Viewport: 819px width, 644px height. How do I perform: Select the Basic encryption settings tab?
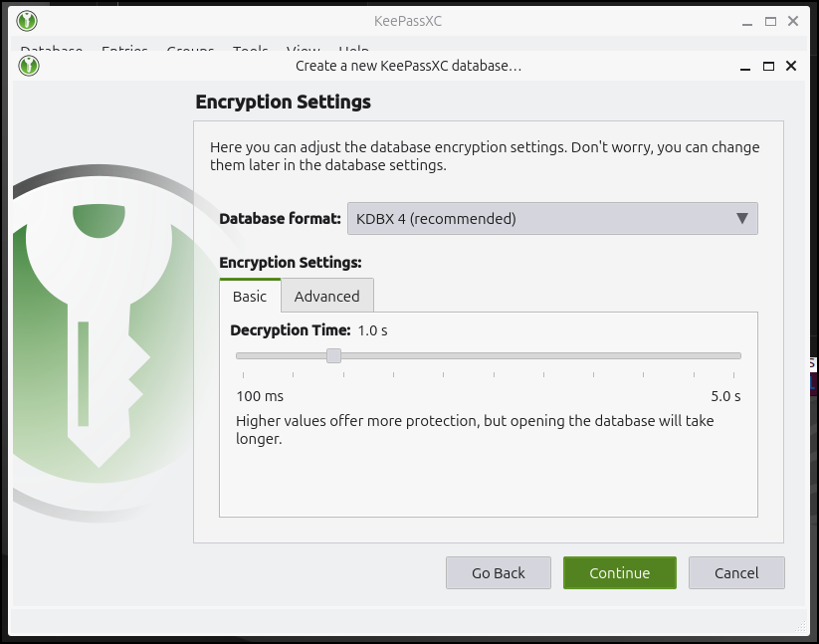(249, 296)
